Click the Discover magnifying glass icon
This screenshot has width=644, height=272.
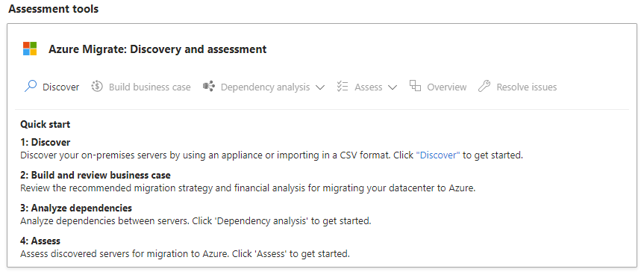pyautogui.click(x=31, y=87)
